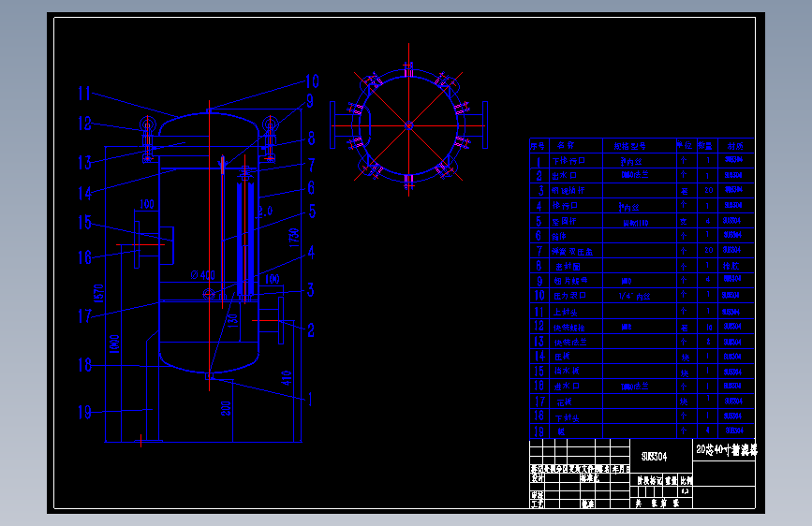The height and width of the screenshot is (526, 812).
Task: Click the white SUS304 text in the title block
Action: [654, 457]
